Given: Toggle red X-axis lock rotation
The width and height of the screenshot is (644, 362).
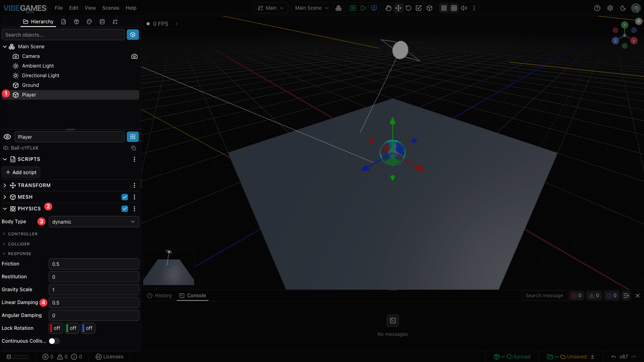Looking at the screenshot, I should (56, 328).
